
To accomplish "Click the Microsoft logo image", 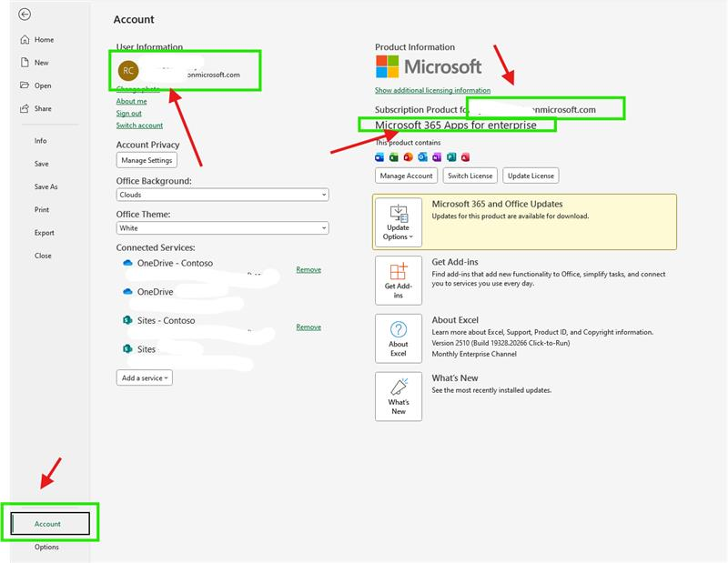I will point(429,66).
